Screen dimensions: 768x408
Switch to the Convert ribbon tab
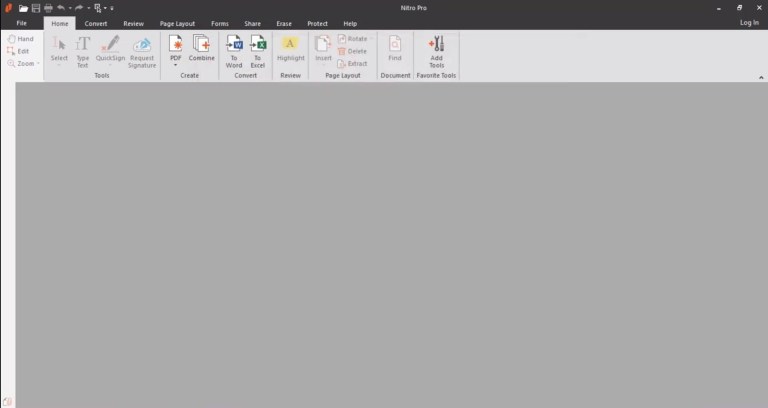(x=96, y=24)
